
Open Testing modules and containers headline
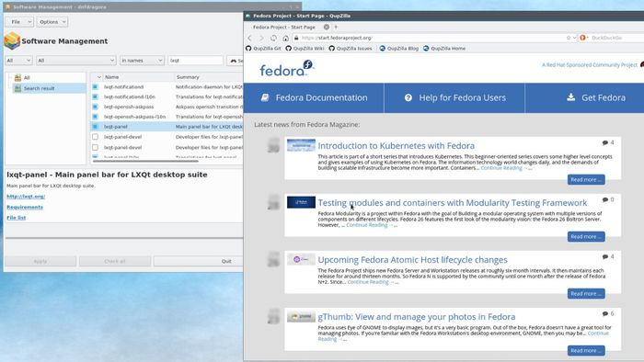coord(453,202)
